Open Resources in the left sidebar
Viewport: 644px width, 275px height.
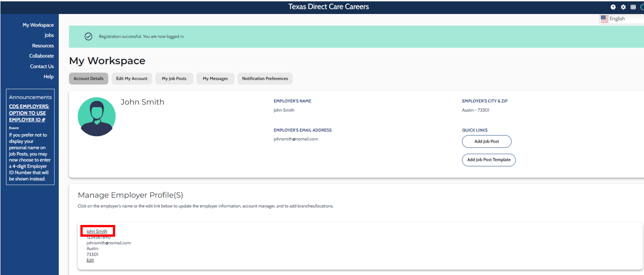pos(43,46)
